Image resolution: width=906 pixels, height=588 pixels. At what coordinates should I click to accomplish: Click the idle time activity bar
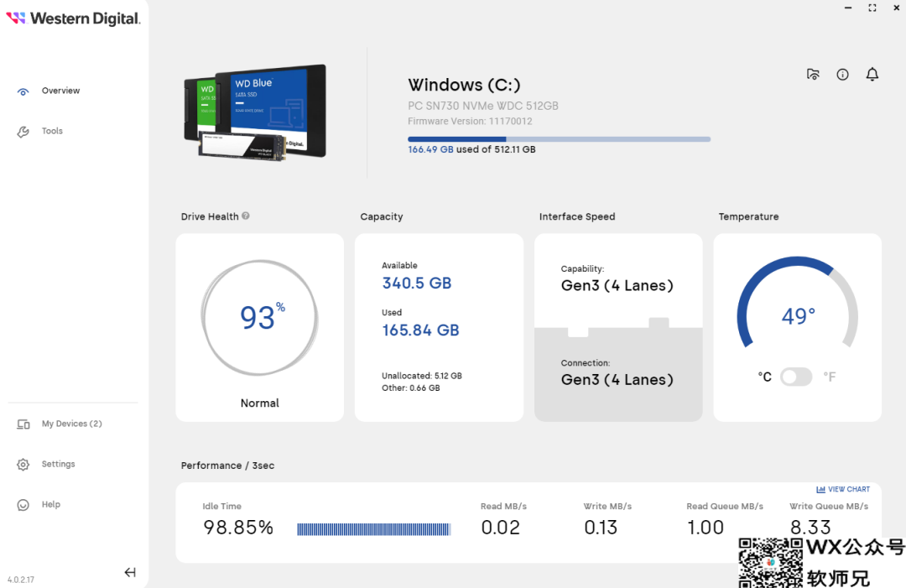point(374,529)
